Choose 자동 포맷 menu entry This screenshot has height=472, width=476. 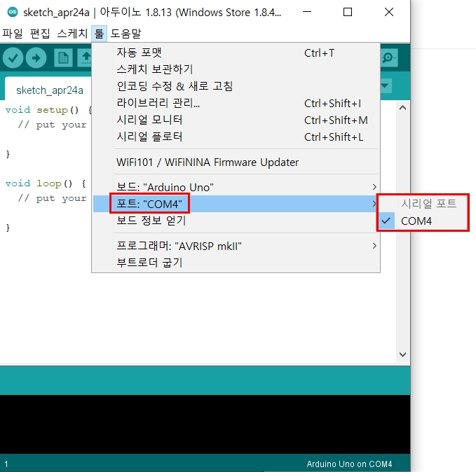pos(236,53)
